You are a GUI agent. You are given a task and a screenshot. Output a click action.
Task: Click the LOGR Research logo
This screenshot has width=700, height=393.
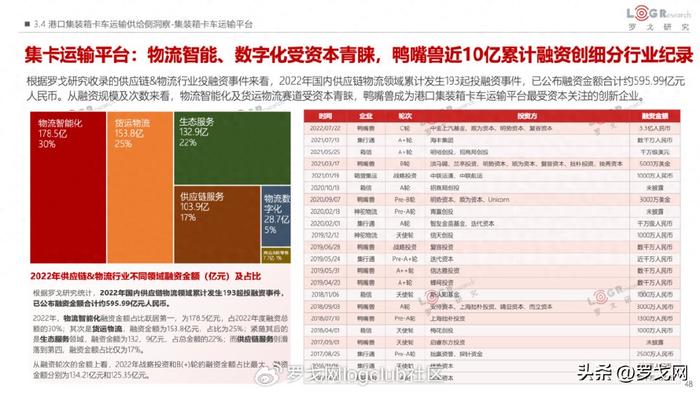click(658, 18)
